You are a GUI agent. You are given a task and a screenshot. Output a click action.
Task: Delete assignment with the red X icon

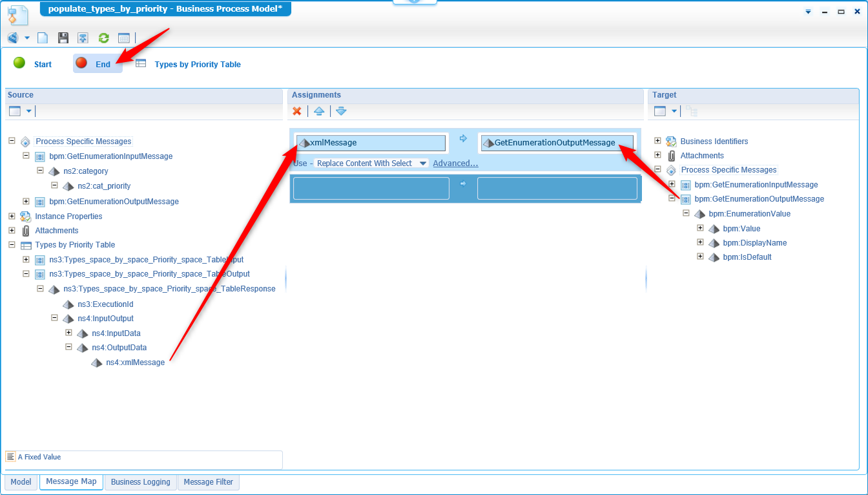point(297,111)
